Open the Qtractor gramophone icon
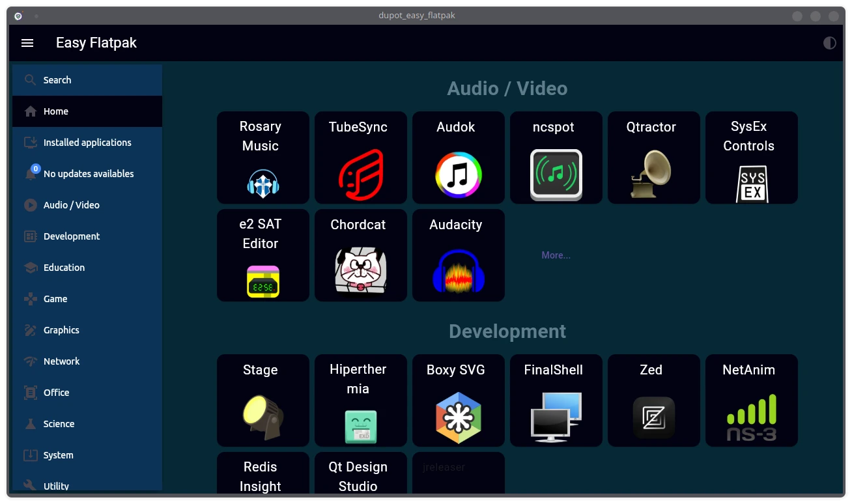This screenshot has width=852, height=504. pyautogui.click(x=651, y=175)
